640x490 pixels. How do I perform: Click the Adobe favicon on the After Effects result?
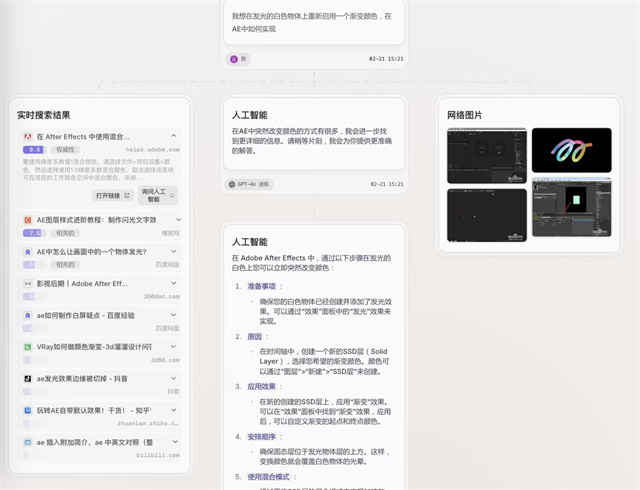coord(28,136)
